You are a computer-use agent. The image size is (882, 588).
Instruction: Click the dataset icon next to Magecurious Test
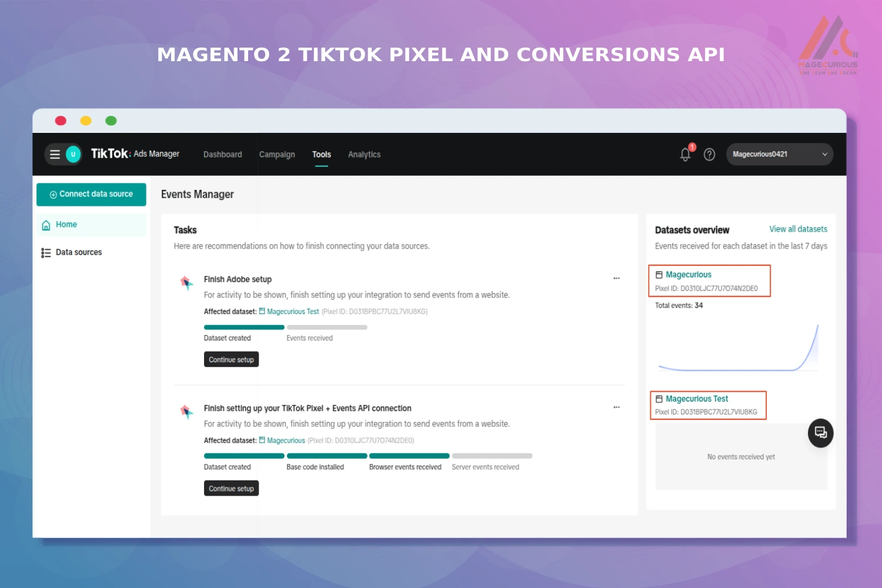pyautogui.click(x=659, y=399)
